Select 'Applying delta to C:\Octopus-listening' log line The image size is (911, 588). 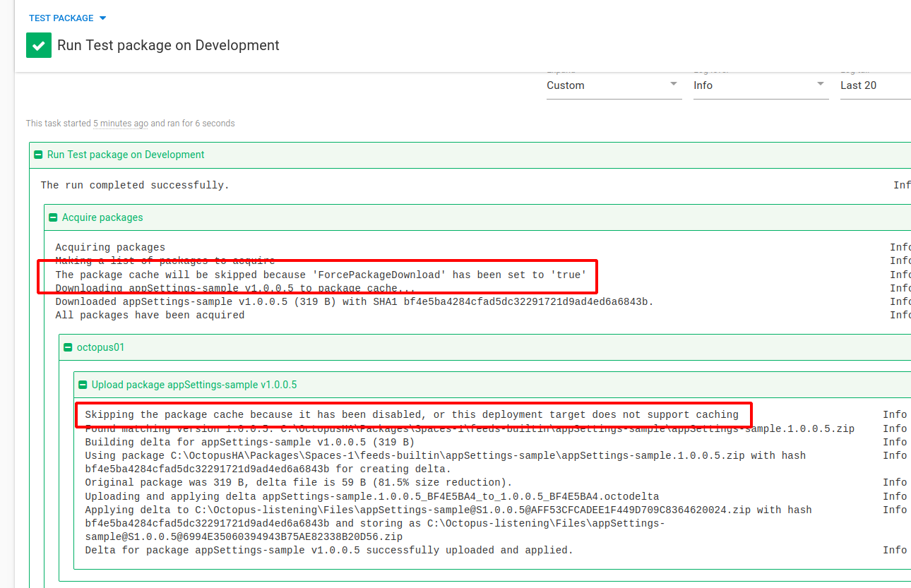coord(448,523)
